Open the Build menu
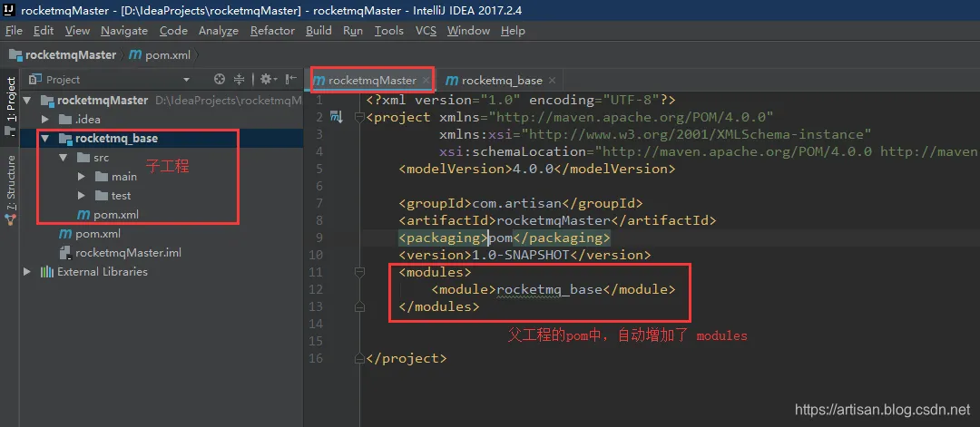 click(x=318, y=31)
